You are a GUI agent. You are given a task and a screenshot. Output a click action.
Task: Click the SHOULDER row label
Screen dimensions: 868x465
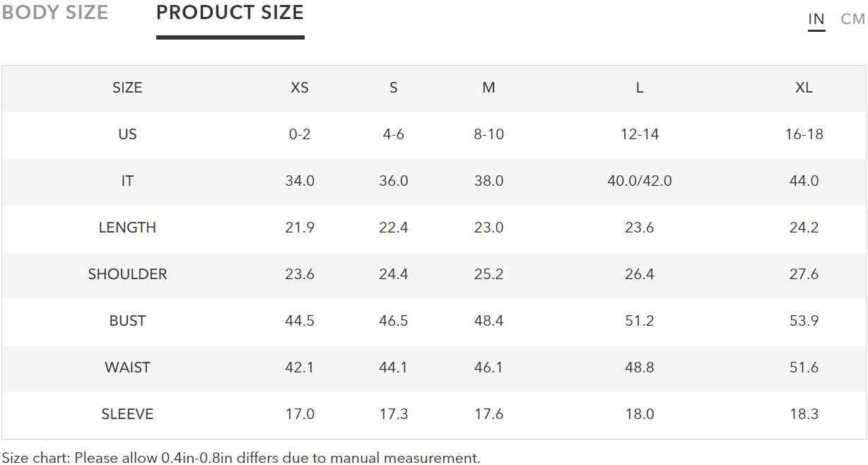pos(127,274)
